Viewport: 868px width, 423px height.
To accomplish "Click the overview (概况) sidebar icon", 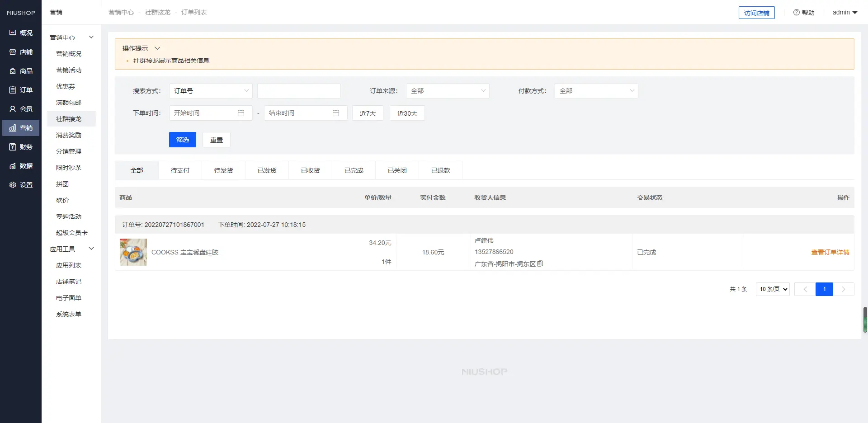I will [13, 33].
